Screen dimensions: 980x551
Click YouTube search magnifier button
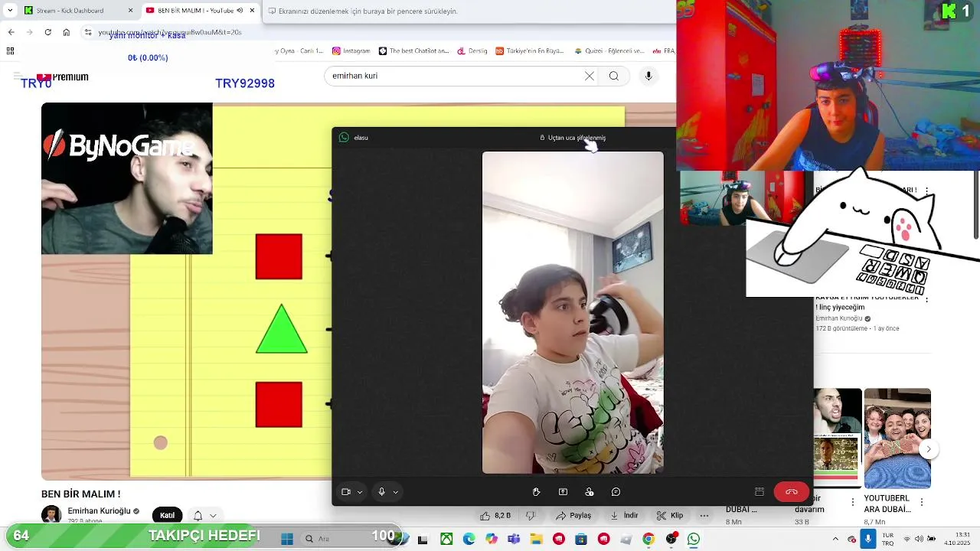pyautogui.click(x=614, y=76)
